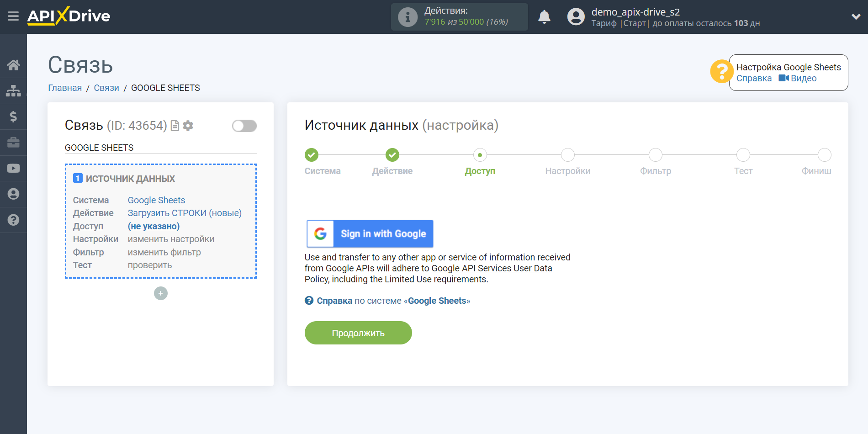The image size is (868, 434).
Task: Go to Главная breadcrumb
Action: click(x=65, y=88)
